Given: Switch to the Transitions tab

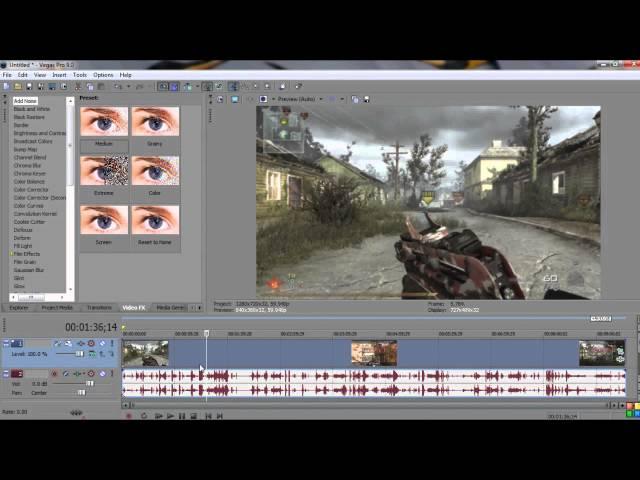Looking at the screenshot, I should (x=99, y=308).
